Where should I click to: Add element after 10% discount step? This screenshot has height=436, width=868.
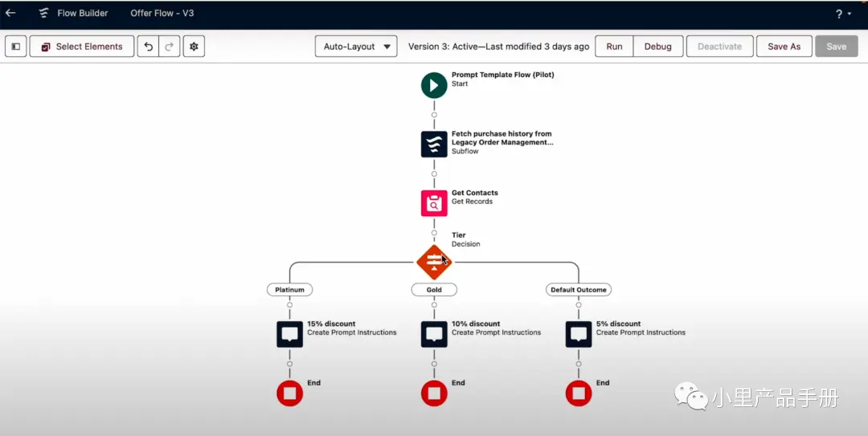434,364
